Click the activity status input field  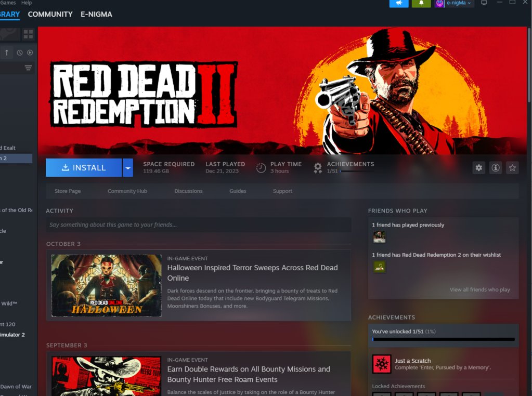tap(199, 225)
